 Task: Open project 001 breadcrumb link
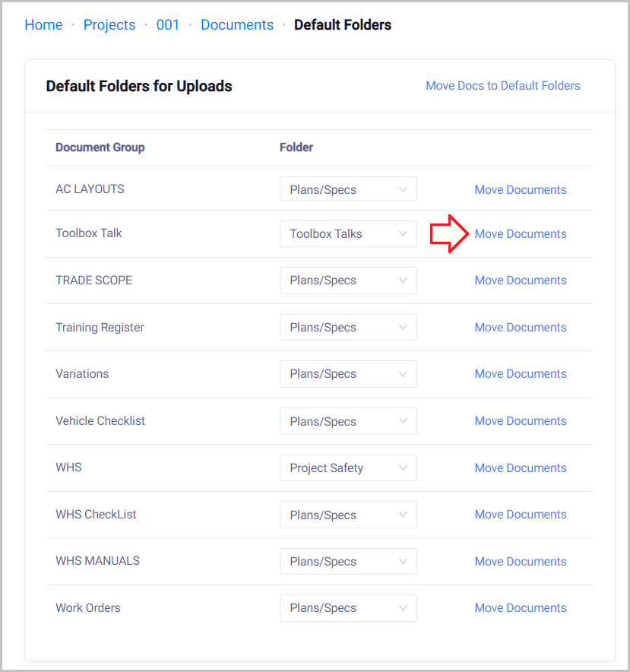(168, 25)
